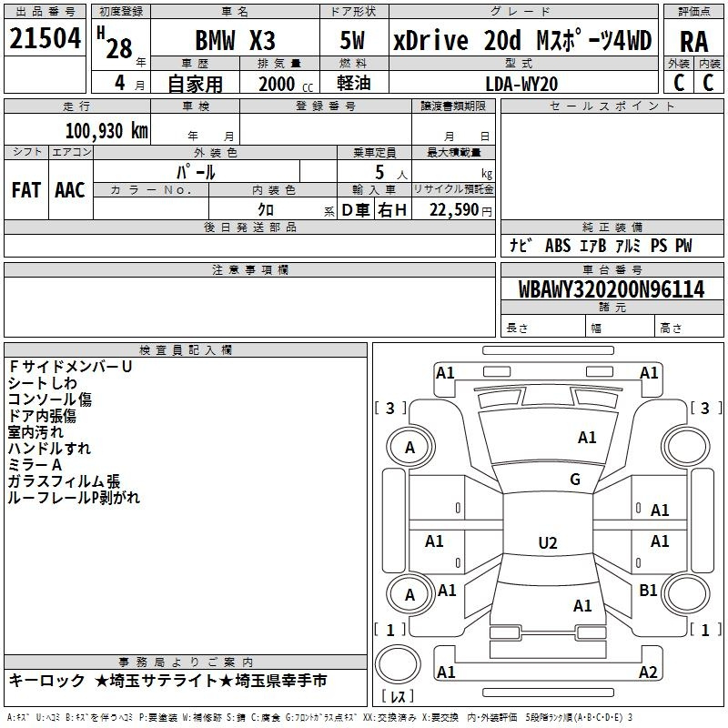Select the inspector note ドア内張傷
The height and width of the screenshot is (728, 728).
(x=42, y=416)
